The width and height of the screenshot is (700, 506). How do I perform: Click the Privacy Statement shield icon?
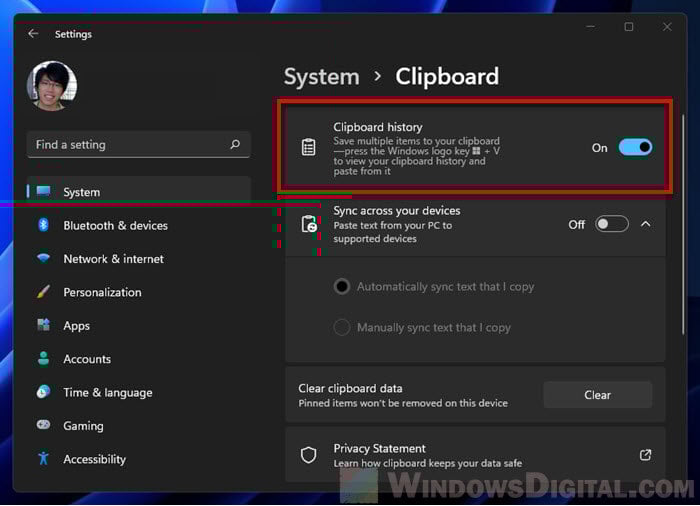pyautogui.click(x=308, y=455)
